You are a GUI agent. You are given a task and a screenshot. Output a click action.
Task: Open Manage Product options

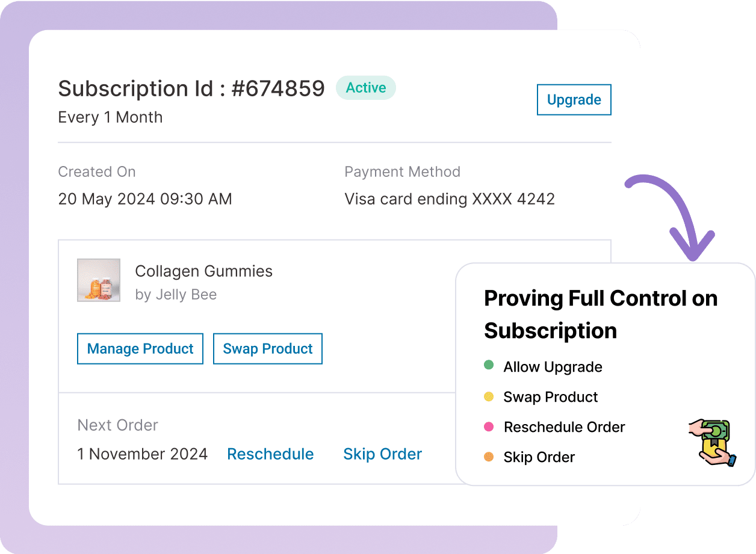click(140, 349)
